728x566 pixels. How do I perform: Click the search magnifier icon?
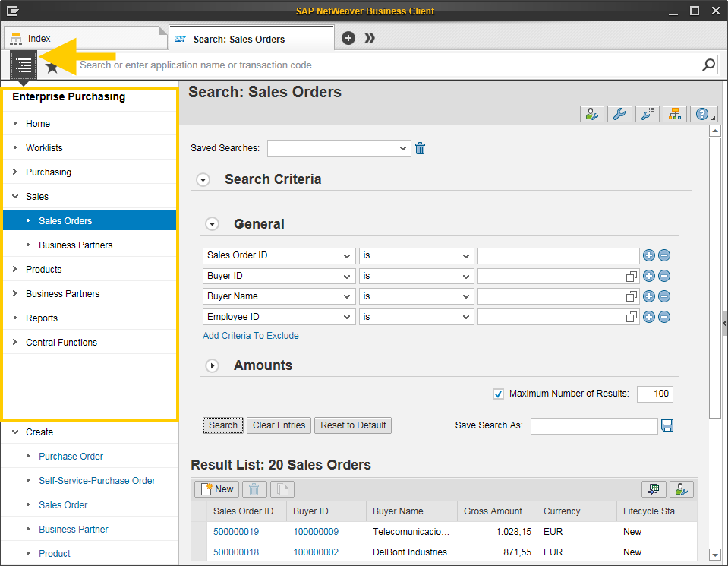coord(708,65)
